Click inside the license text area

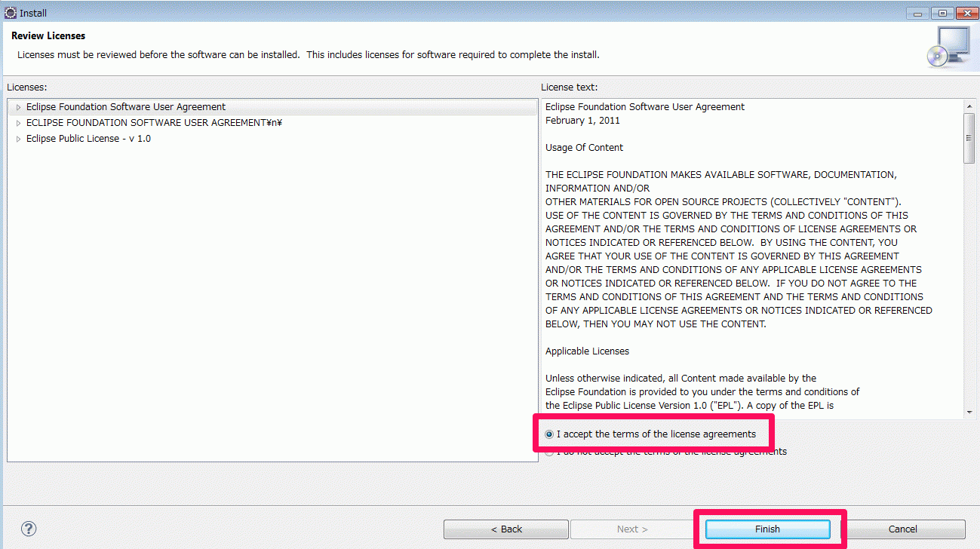point(752,258)
